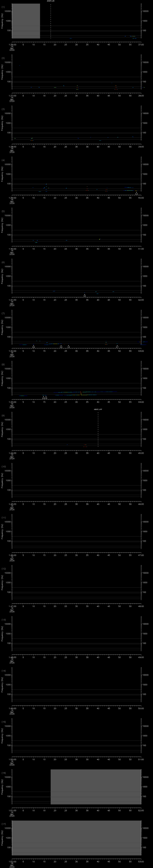Click the 1.8 event marker in panel 7
Screen dimensions: 153x868
[x=69, y=347]
